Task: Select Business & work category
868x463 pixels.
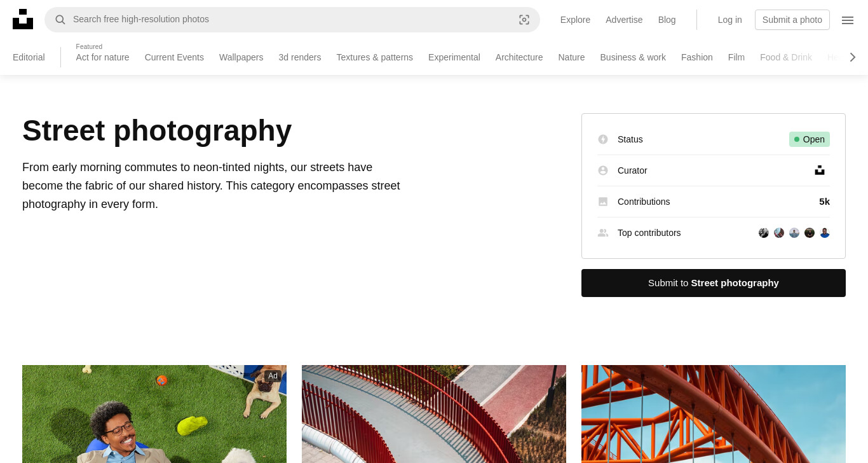Action: (633, 57)
